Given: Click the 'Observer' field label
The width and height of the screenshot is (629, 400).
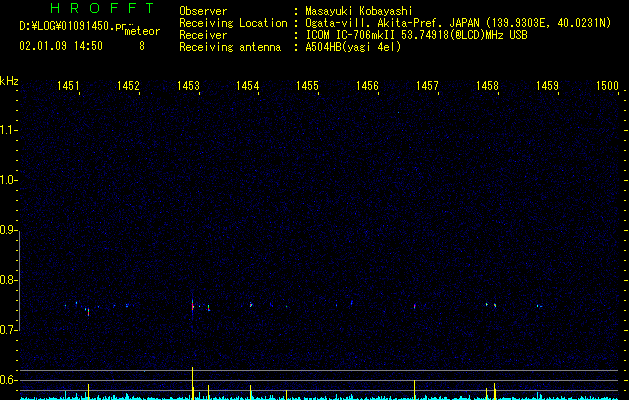Looking at the screenshot, I should (x=203, y=11).
